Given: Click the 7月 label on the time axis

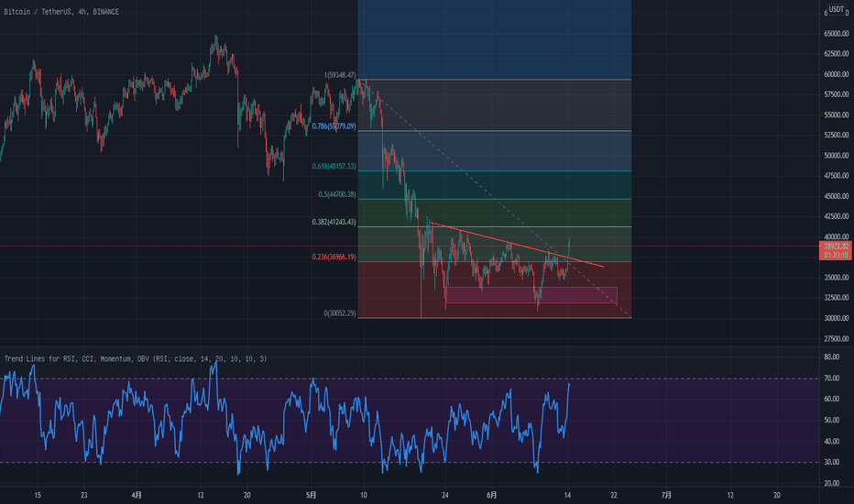Looking at the screenshot, I should point(666,495).
